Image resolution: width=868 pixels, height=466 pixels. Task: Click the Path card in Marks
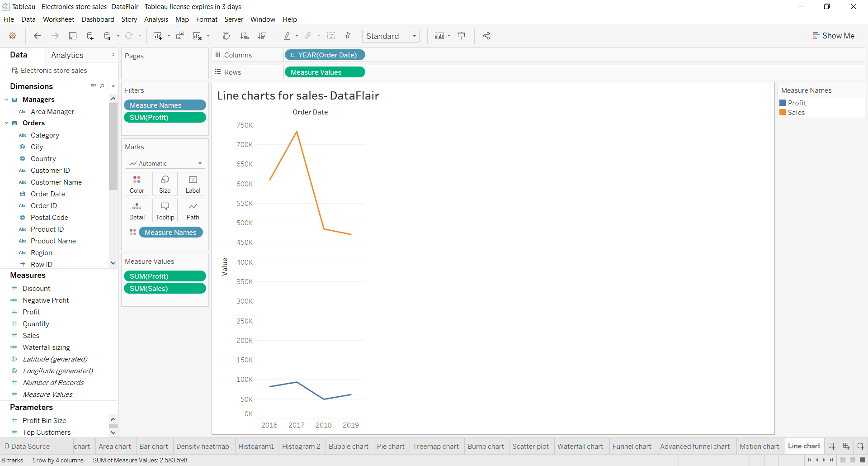[x=193, y=210]
